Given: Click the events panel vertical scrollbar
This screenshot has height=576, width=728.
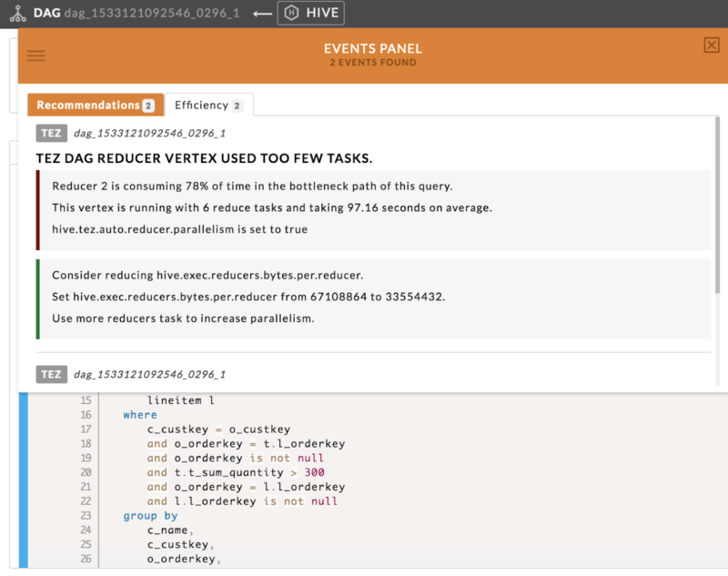Looking at the screenshot, I should [x=717, y=205].
